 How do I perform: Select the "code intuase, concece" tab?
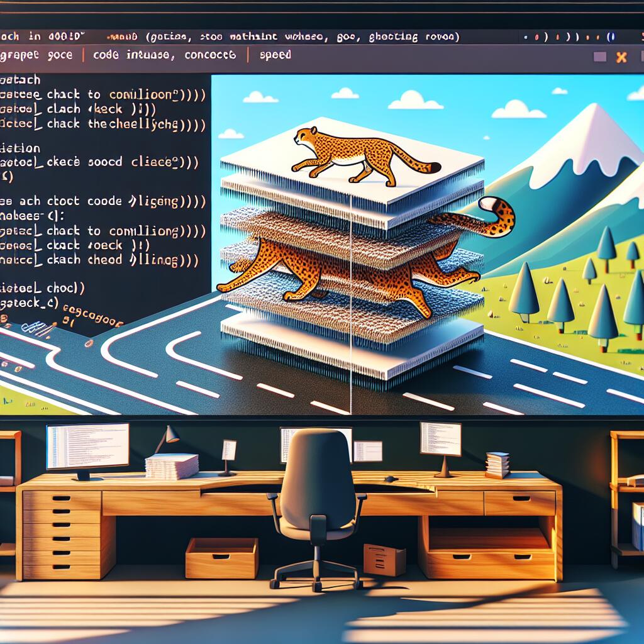(164, 55)
